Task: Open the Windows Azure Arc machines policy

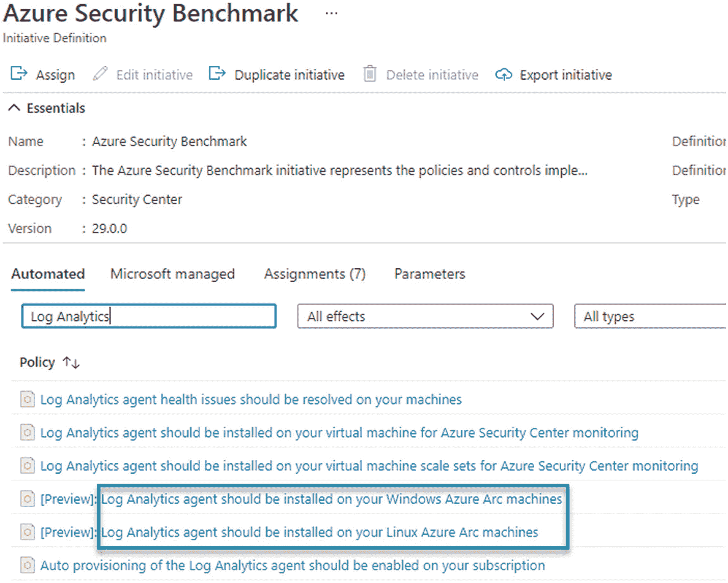Action: pos(331,499)
